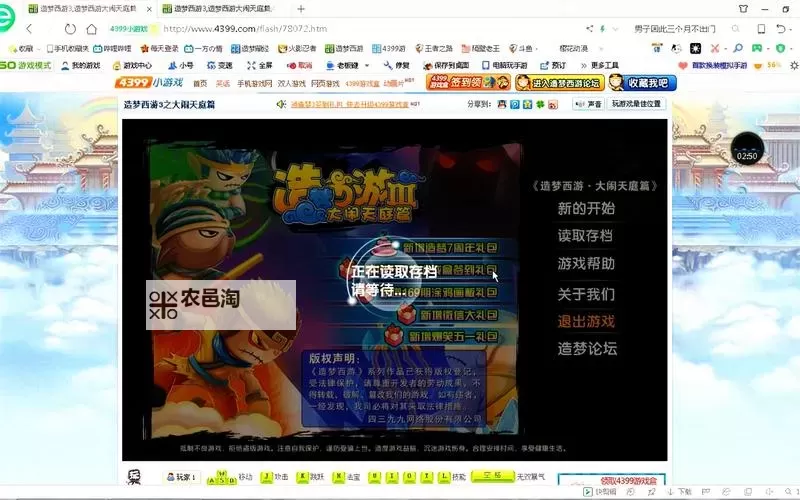800x500 pixels.
Task: Expand the dropdown arrow beside 老板键
Action: (x=367, y=65)
